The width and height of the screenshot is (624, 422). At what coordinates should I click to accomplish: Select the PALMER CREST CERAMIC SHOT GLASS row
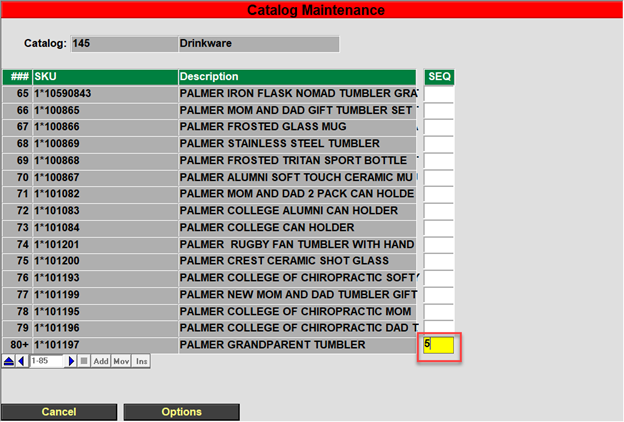pos(296,262)
